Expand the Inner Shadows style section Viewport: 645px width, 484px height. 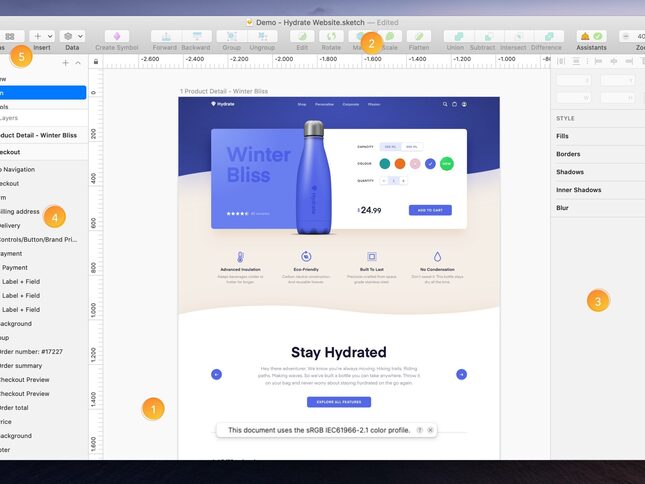pyautogui.click(x=598, y=190)
